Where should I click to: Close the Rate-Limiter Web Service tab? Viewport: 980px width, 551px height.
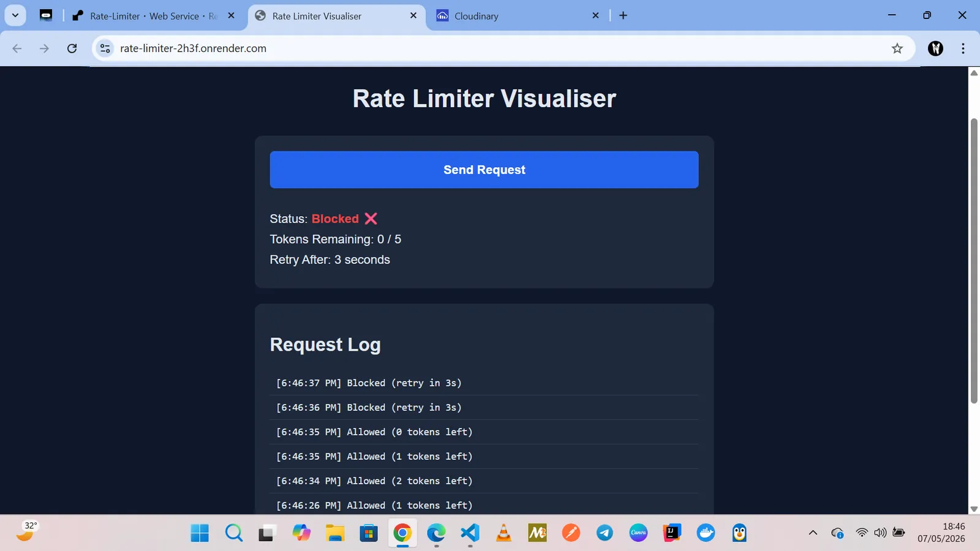pos(231,16)
